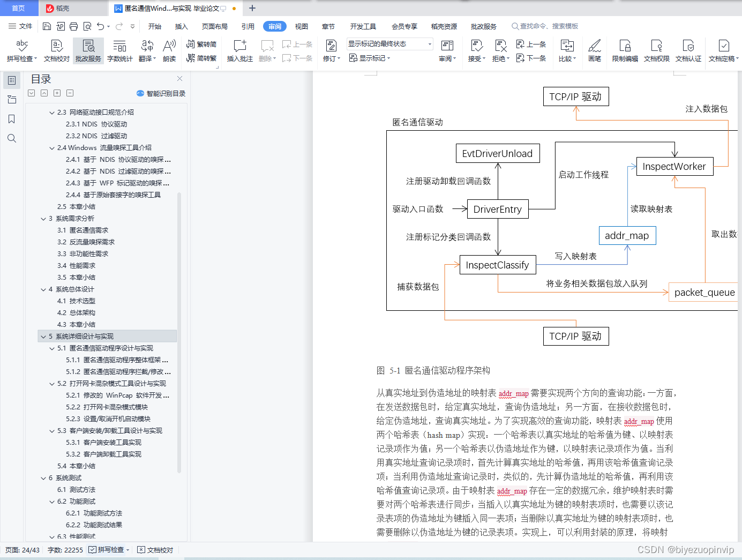The width and height of the screenshot is (742, 560).
Task: Switch to the 插入 ribbon tab
Action: pos(181,26)
